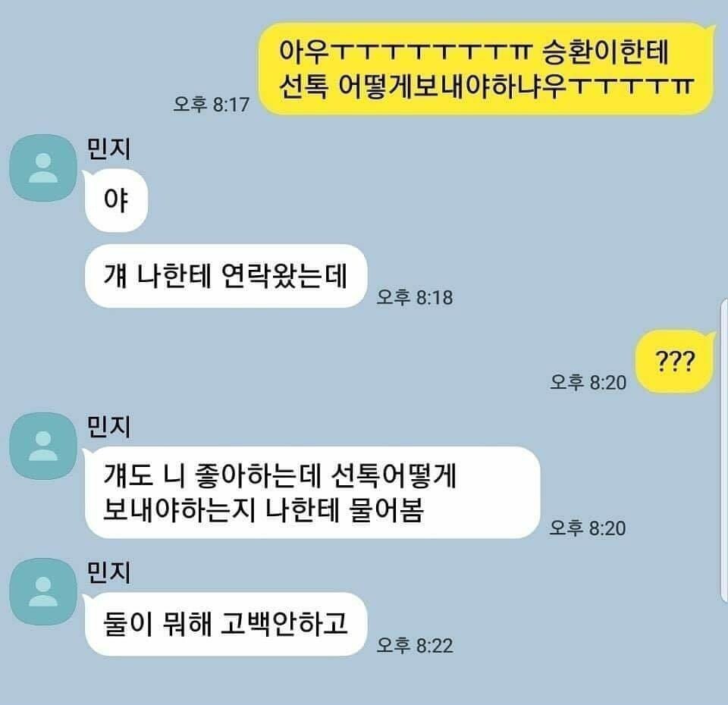Screen dimensions: 728x705
Task: Tap 민지's profile avatar beside '야' message
Action: [x=43, y=168]
